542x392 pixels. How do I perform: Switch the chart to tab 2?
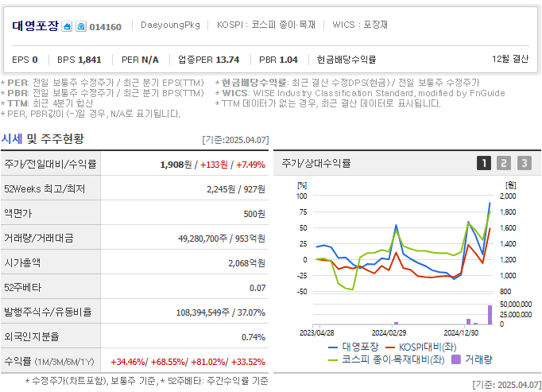pos(504,163)
